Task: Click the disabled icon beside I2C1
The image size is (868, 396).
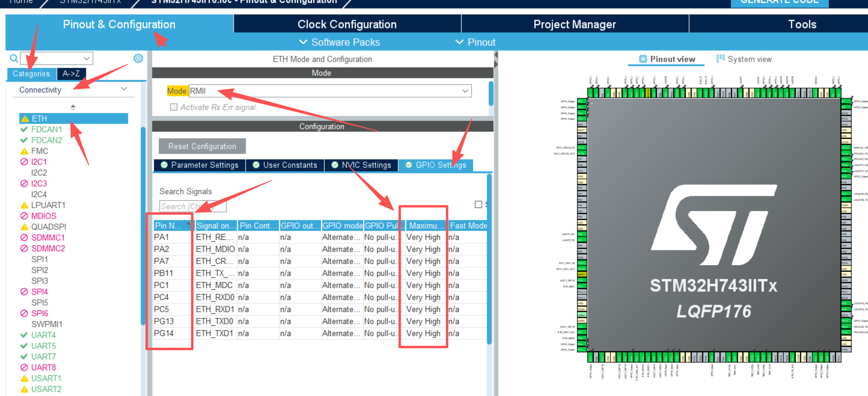Action: pyautogui.click(x=24, y=162)
